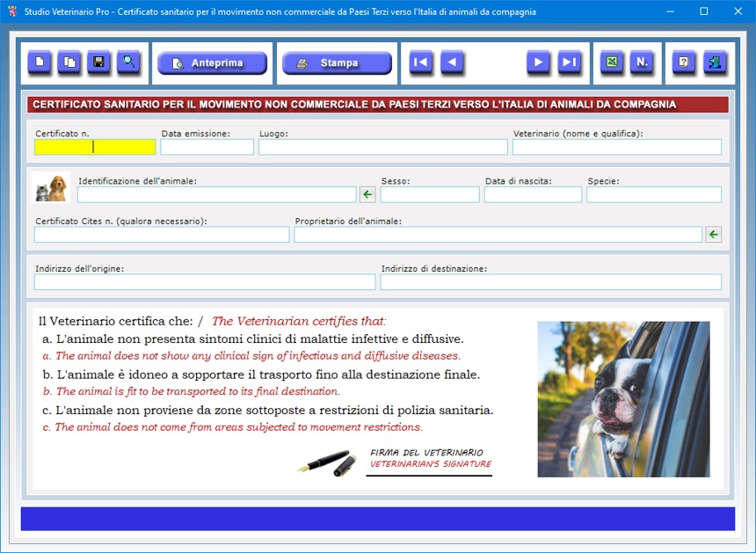Open search with the magnifier icon

[x=128, y=62]
